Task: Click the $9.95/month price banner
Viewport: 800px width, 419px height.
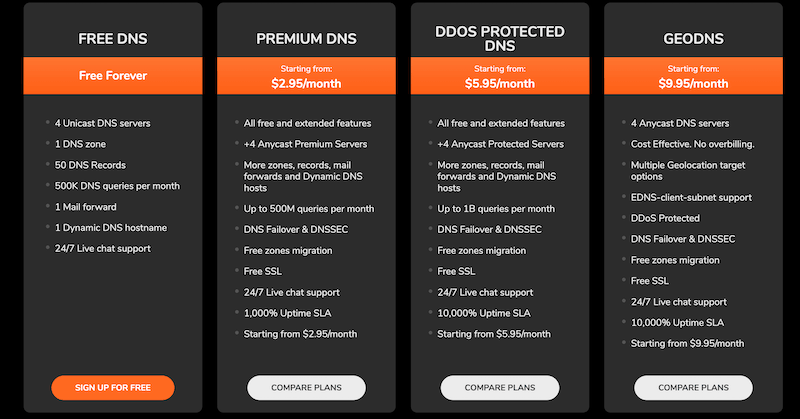Action: [693, 78]
